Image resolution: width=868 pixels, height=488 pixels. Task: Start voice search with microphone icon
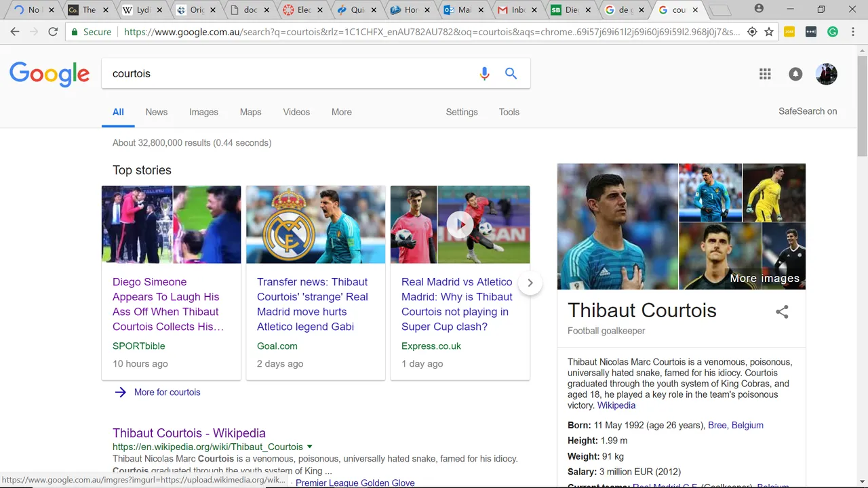484,74
